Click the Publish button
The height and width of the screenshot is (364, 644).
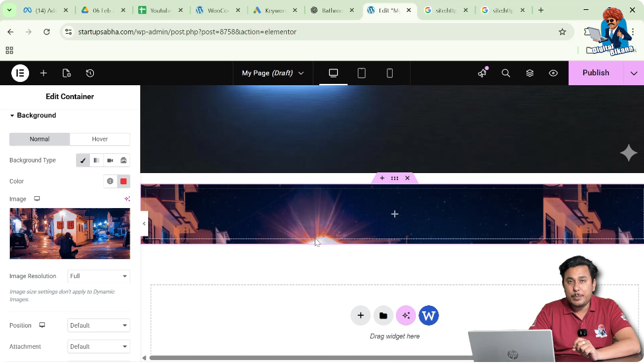pos(596,73)
